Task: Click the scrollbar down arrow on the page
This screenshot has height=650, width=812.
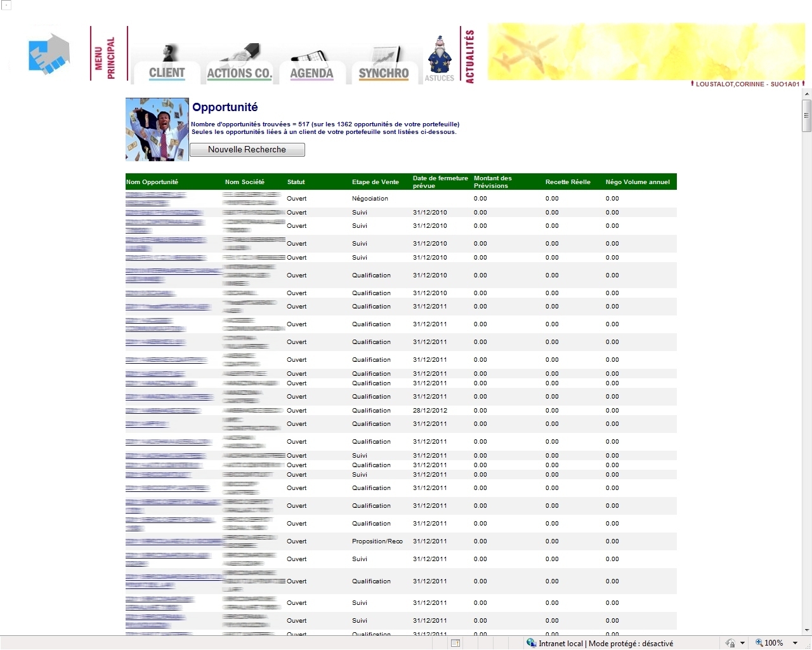Action: pyautogui.click(x=807, y=630)
